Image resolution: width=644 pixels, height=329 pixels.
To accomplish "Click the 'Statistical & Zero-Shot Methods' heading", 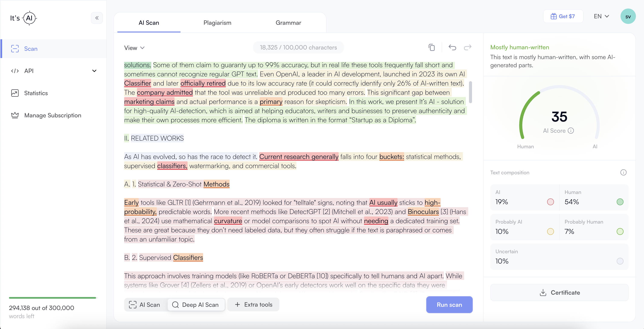I will 184,184.
